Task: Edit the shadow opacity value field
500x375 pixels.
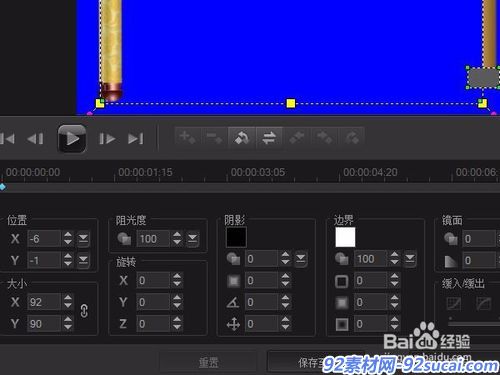Action: pyautogui.click(x=262, y=259)
